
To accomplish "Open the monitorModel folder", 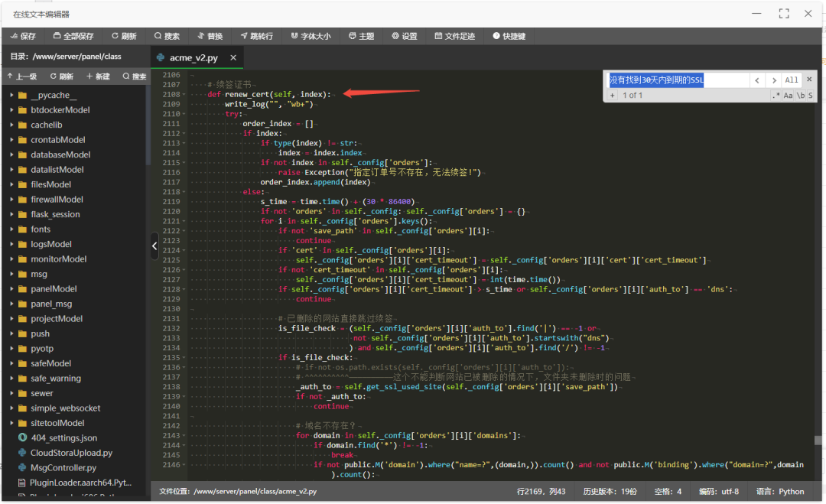I will click(58, 259).
